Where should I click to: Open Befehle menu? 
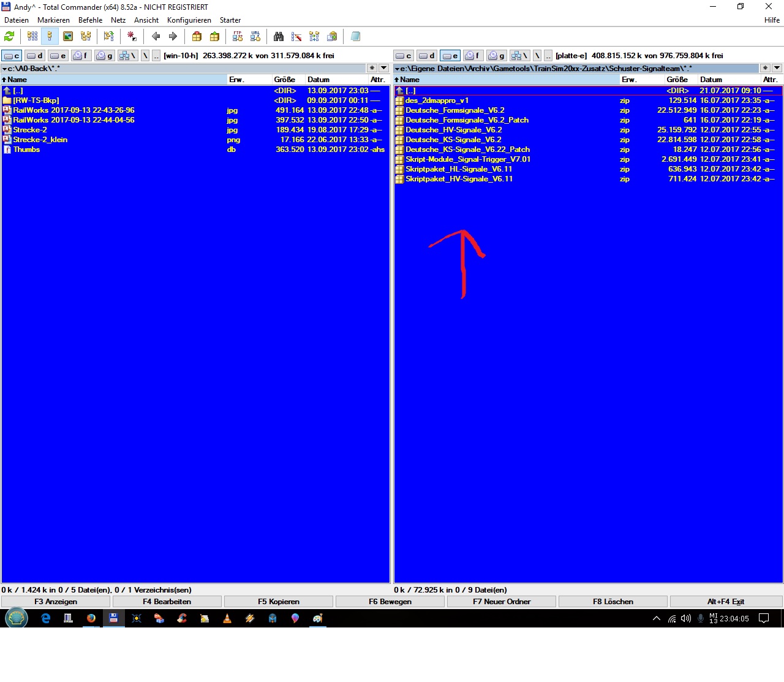(x=90, y=20)
